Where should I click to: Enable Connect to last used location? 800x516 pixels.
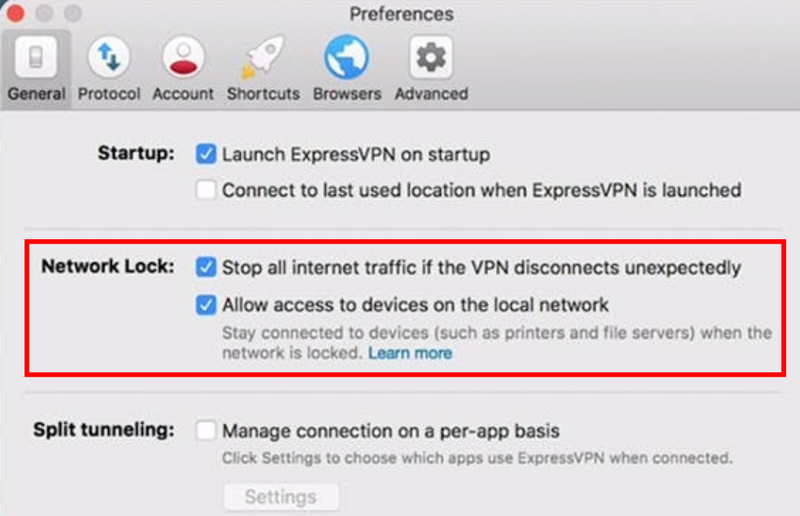206,190
